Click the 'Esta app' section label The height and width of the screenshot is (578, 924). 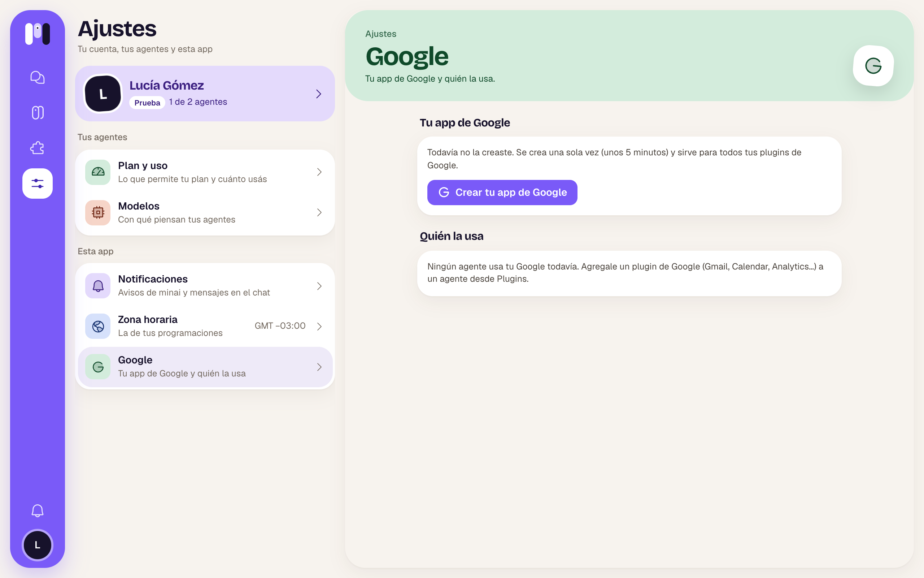click(x=95, y=251)
